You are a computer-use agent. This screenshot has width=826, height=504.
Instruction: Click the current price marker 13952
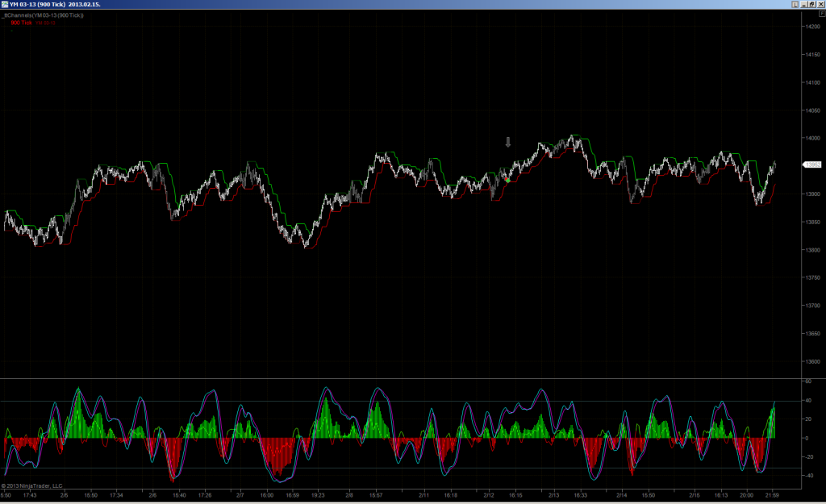pyautogui.click(x=811, y=165)
